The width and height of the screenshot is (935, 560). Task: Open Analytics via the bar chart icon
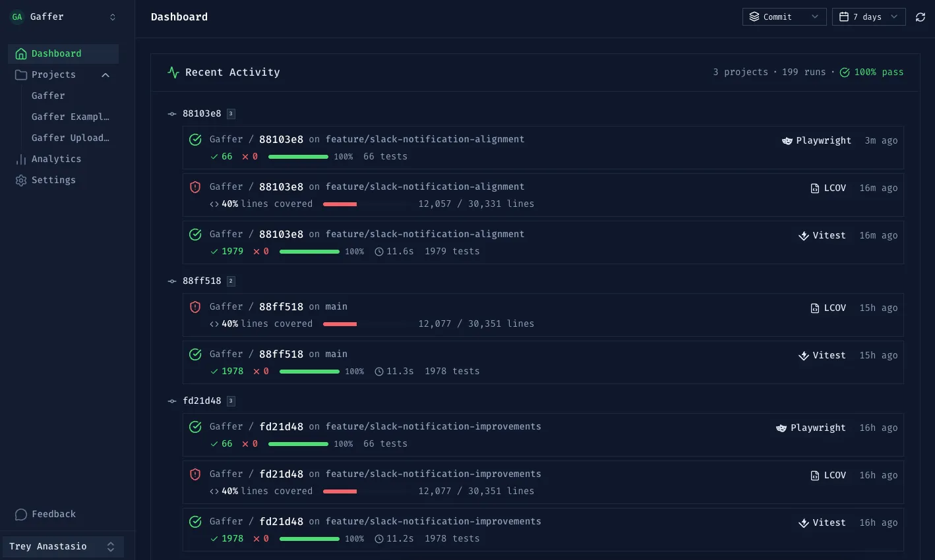(20, 159)
